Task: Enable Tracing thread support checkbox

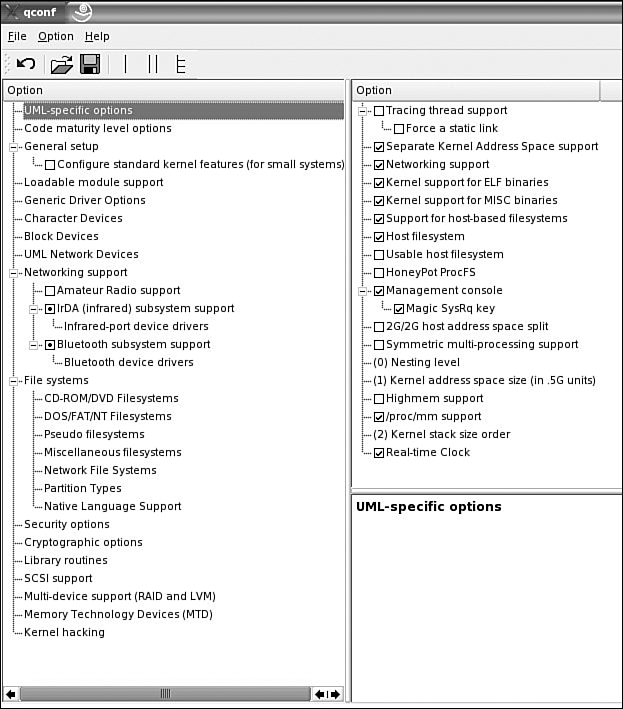Action: coord(378,111)
